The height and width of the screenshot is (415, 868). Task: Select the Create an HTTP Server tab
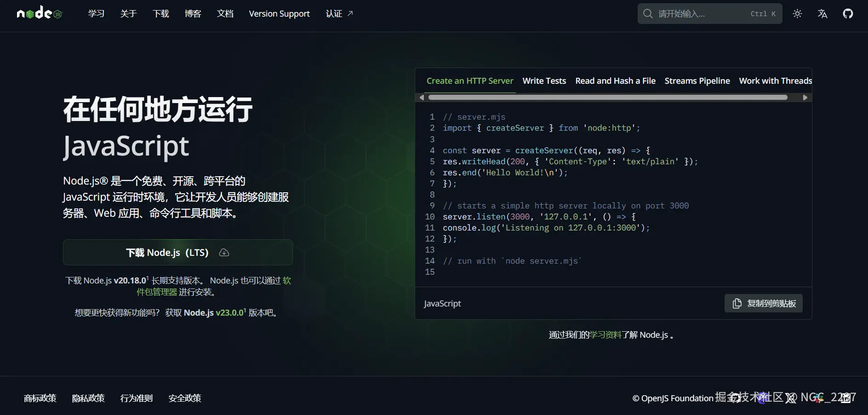pyautogui.click(x=470, y=81)
